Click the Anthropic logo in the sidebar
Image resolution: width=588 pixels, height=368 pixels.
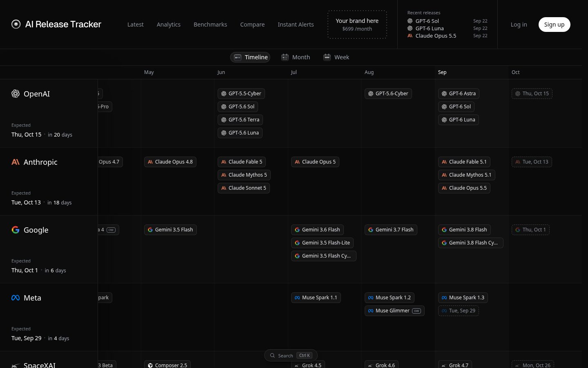point(16,162)
